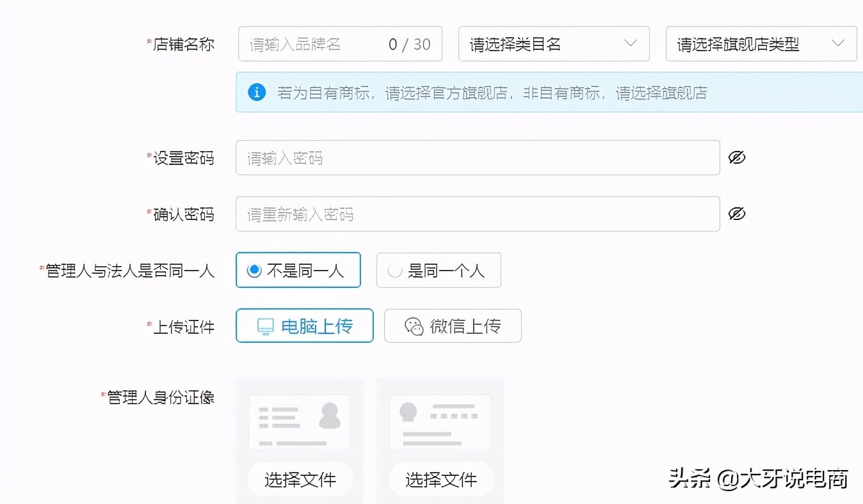Open the 请选择类目名 dropdown

pos(554,43)
